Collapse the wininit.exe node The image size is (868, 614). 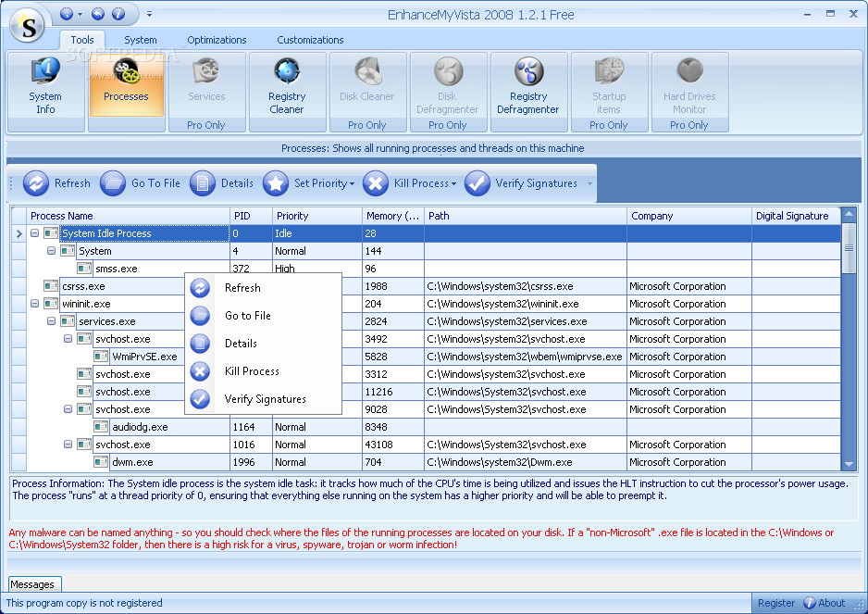[x=34, y=304]
